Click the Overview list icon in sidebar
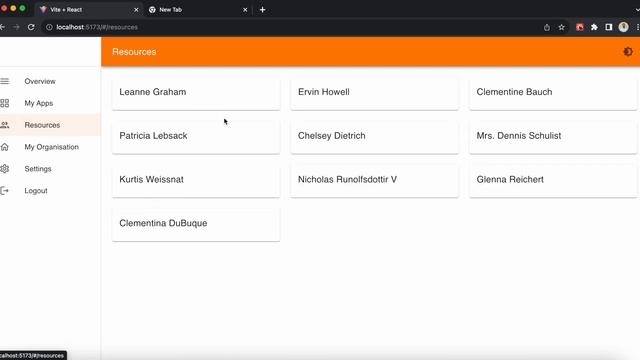This screenshot has height=360, width=640. (x=4, y=81)
